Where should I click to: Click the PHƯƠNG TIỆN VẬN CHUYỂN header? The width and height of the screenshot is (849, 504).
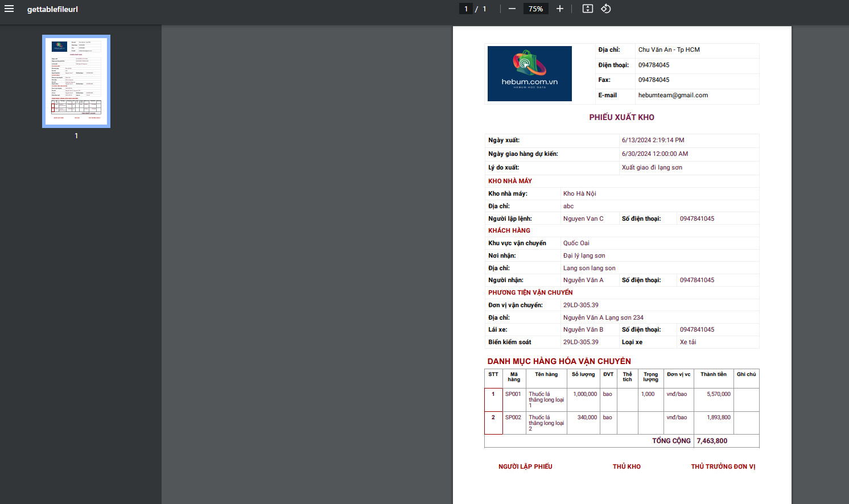tap(530, 292)
